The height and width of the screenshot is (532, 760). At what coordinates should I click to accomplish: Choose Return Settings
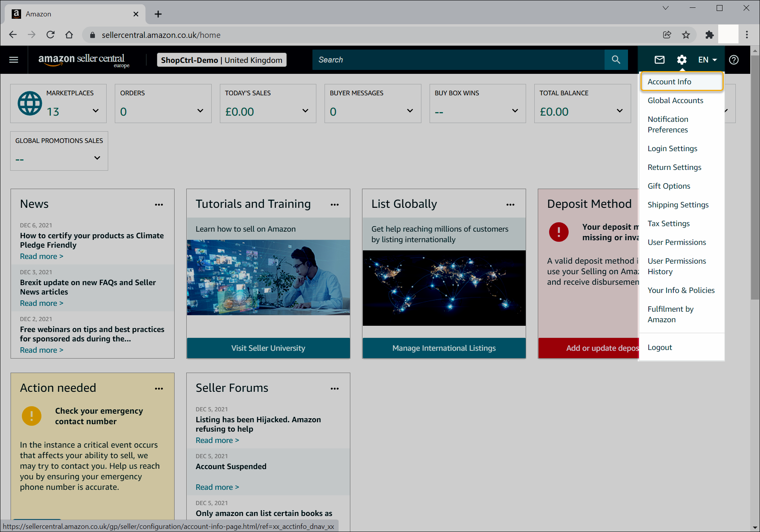[674, 167]
